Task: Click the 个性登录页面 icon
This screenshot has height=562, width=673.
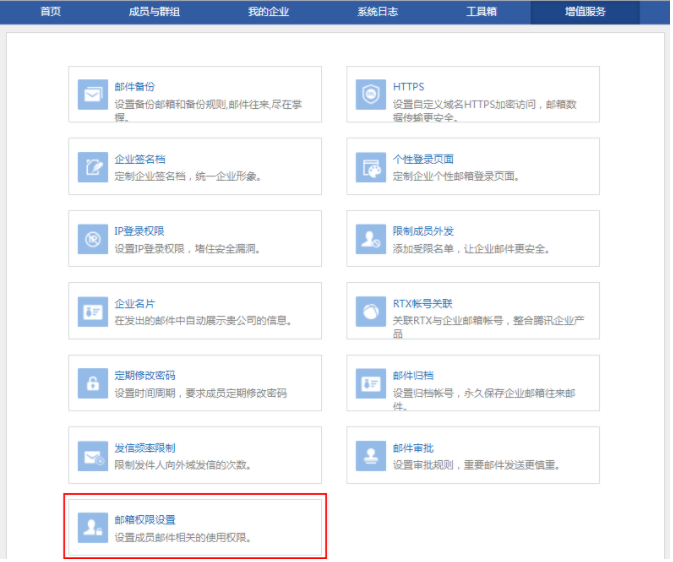Action: (x=371, y=167)
